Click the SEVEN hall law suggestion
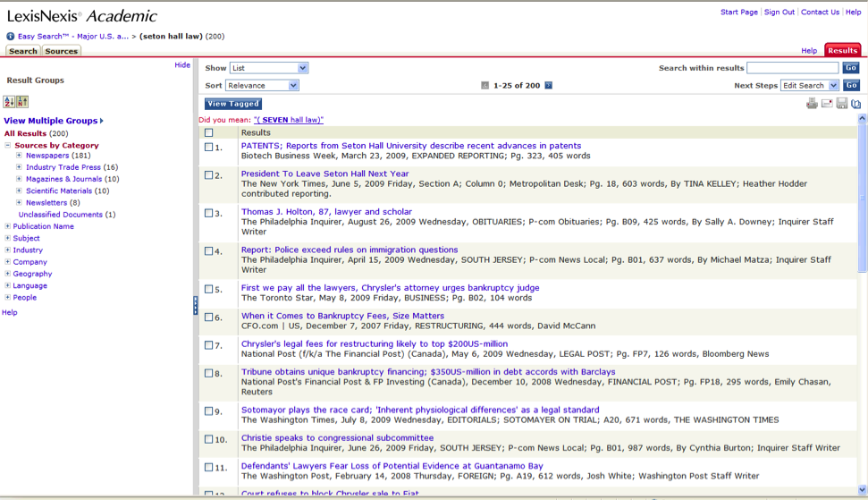Image resolution: width=868 pixels, height=500 pixels. [x=289, y=120]
